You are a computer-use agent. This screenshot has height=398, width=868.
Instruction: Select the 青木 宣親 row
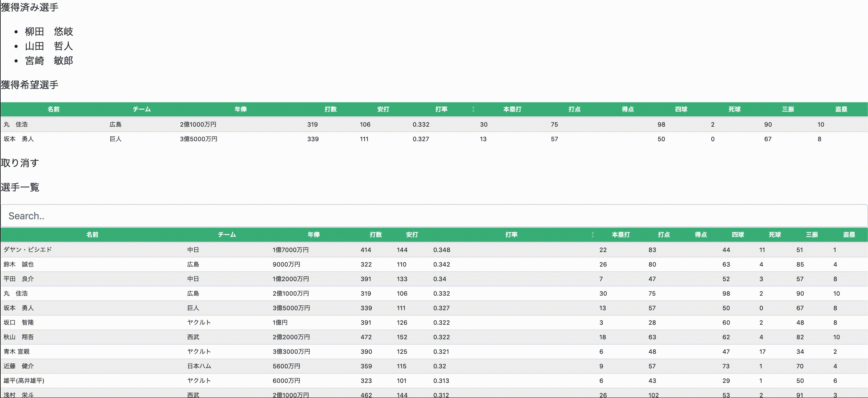pyautogui.click(x=16, y=351)
